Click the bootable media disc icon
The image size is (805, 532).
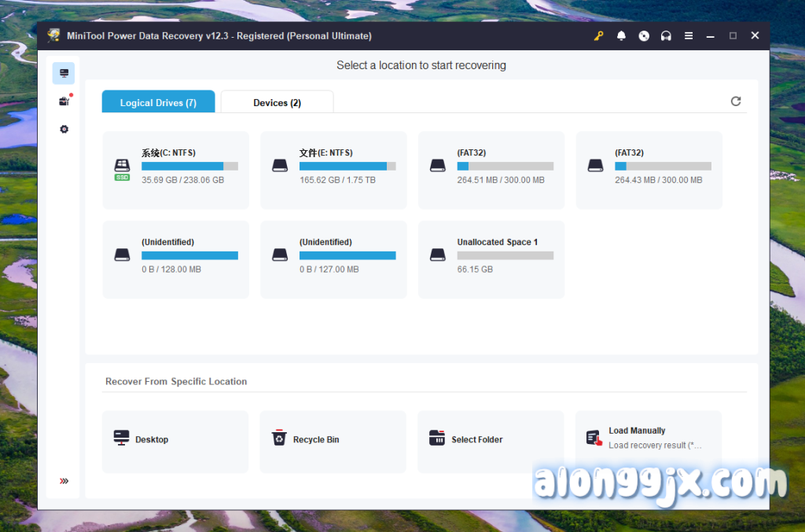tap(644, 36)
